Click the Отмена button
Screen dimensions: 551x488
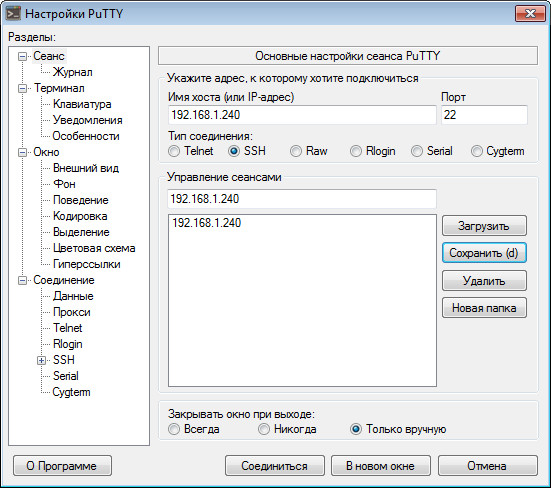487,466
